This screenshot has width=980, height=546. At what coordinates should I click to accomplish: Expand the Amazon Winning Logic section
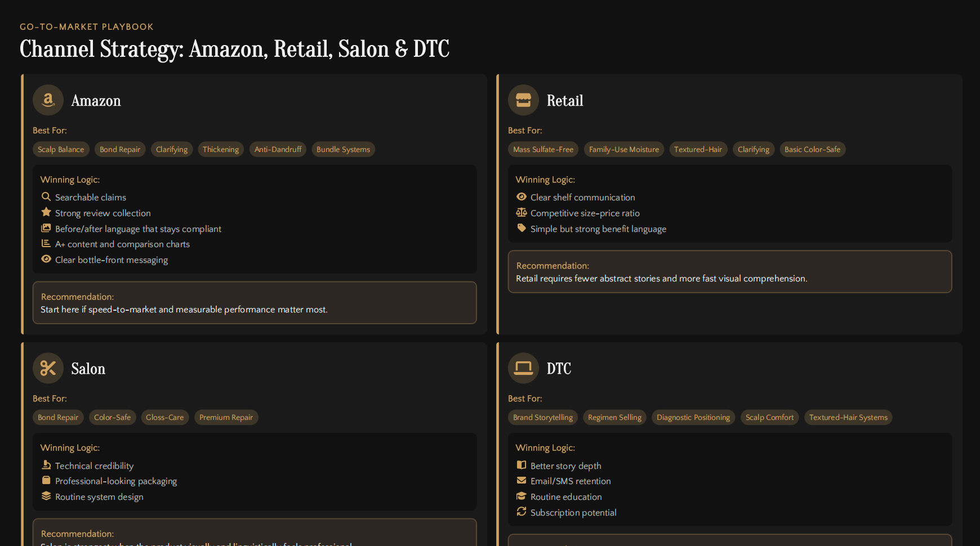point(70,179)
